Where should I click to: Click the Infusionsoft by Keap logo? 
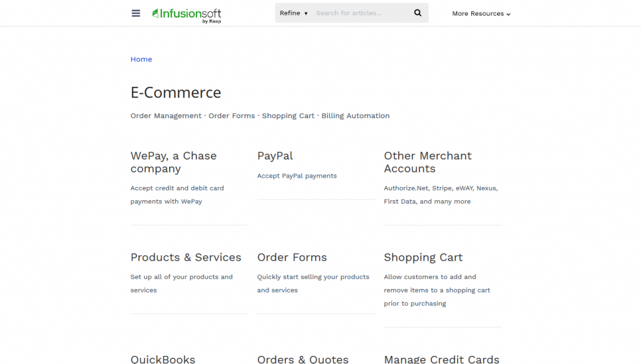click(187, 16)
